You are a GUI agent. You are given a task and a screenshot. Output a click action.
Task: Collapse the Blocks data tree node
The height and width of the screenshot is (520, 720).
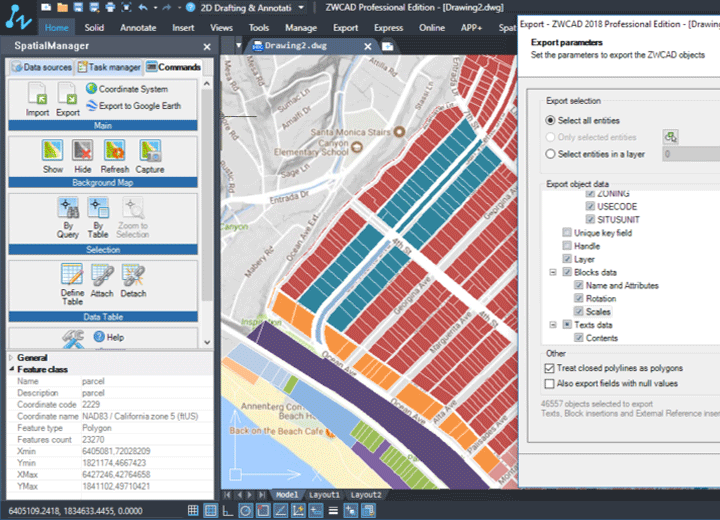point(553,272)
